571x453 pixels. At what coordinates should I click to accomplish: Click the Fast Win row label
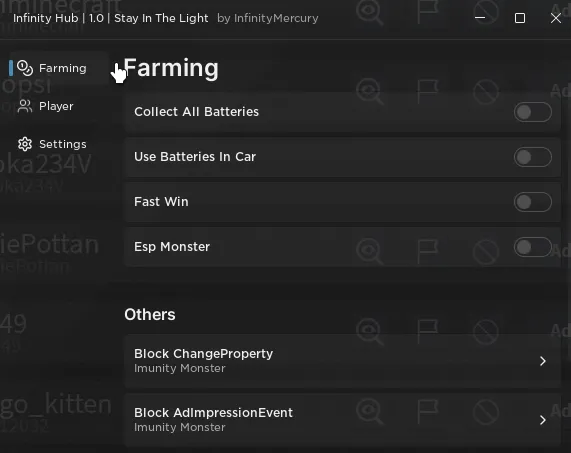161,202
